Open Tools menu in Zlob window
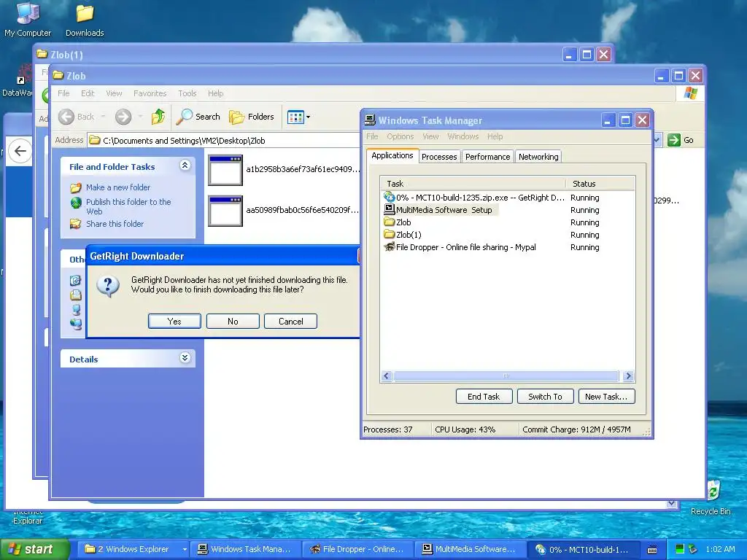This screenshot has width=747, height=560. tap(187, 93)
